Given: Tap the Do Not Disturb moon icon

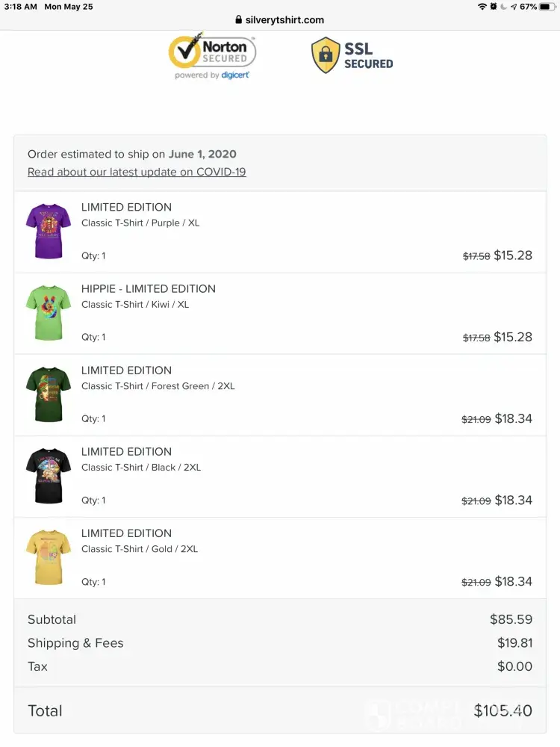Looking at the screenshot, I should pyautogui.click(x=504, y=7).
